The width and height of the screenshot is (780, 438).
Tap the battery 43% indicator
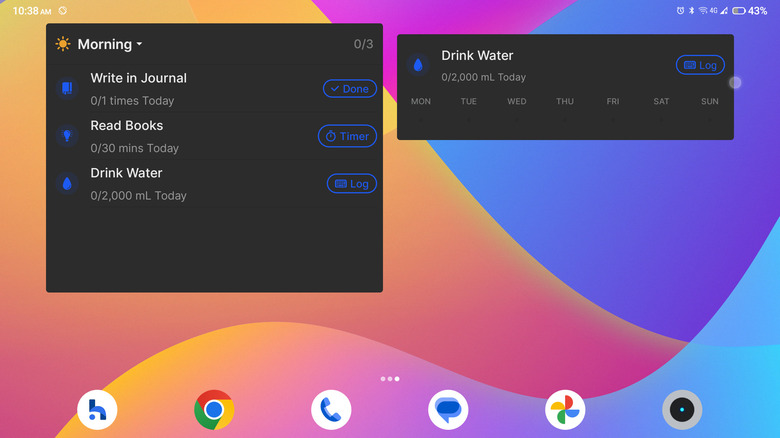click(x=750, y=10)
